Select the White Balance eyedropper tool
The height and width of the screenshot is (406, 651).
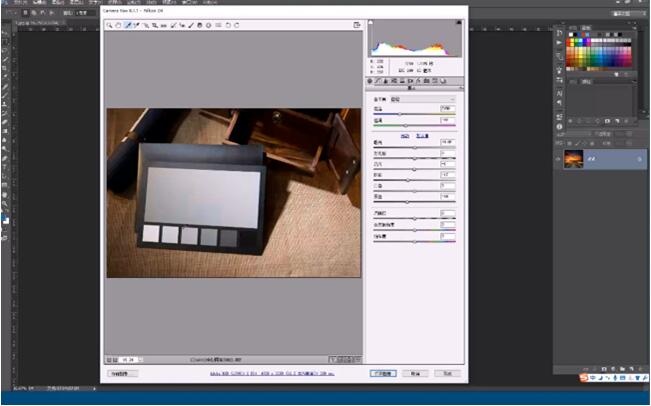(128, 25)
